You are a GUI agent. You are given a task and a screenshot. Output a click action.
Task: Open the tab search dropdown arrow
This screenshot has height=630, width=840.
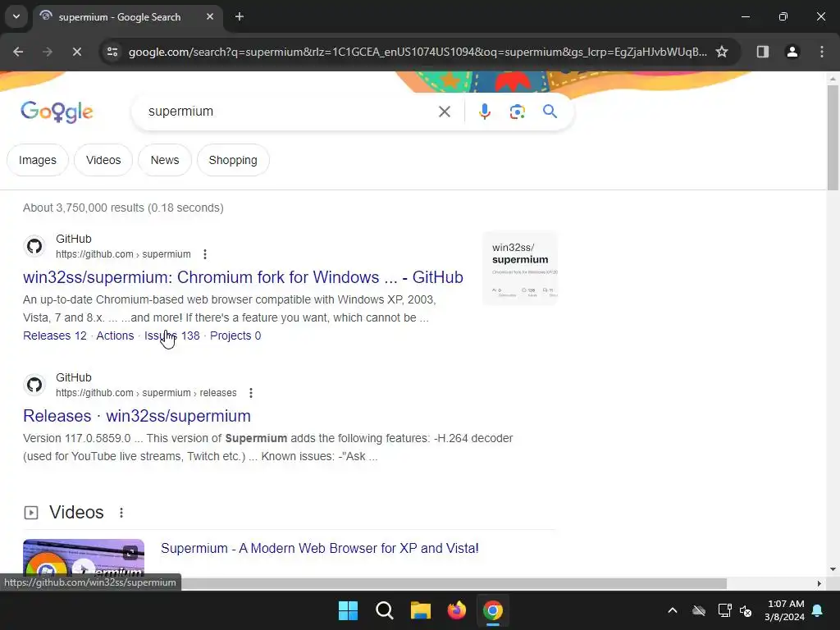16,16
